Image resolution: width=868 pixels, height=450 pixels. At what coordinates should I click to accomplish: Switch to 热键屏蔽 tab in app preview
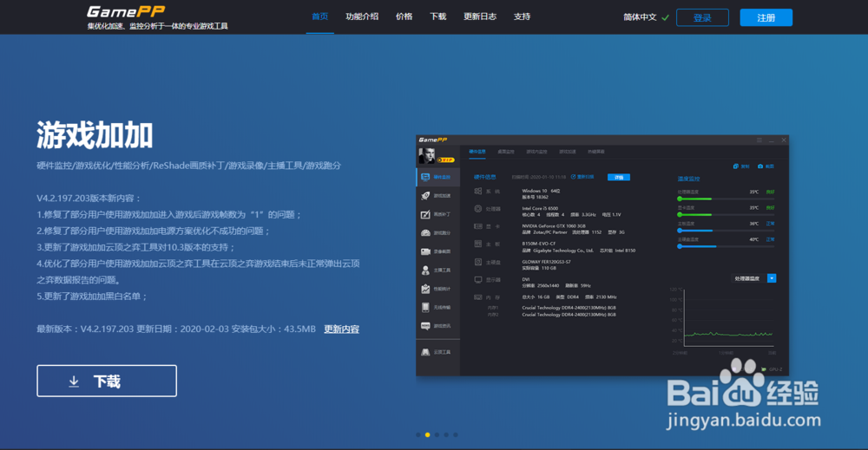pyautogui.click(x=596, y=152)
